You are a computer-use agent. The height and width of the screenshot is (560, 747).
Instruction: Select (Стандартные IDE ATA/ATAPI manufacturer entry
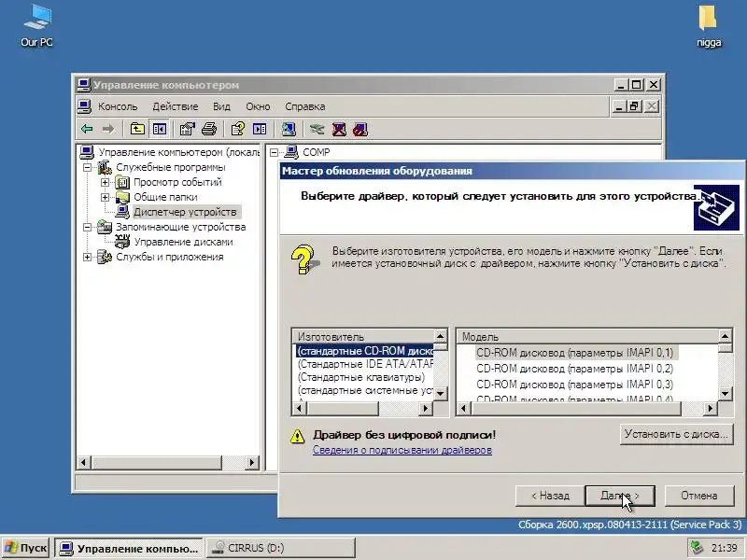[364, 364]
